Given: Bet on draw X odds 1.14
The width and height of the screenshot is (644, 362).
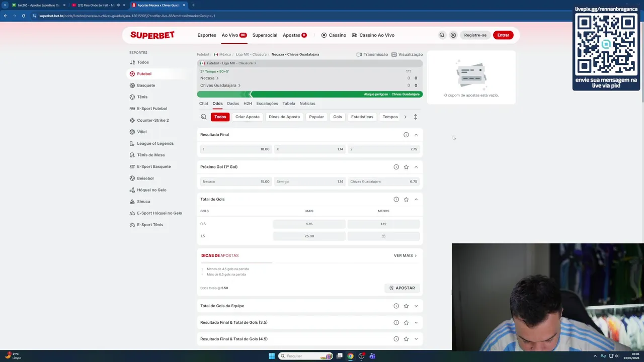Looking at the screenshot, I should click(x=309, y=149).
